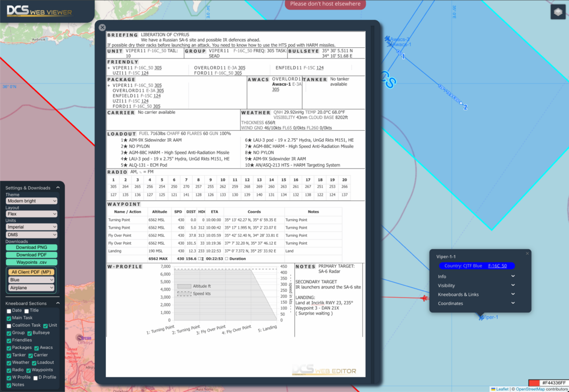Collapse the Settings & Downloads panel
569x392 pixels.
tap(57, 188)
